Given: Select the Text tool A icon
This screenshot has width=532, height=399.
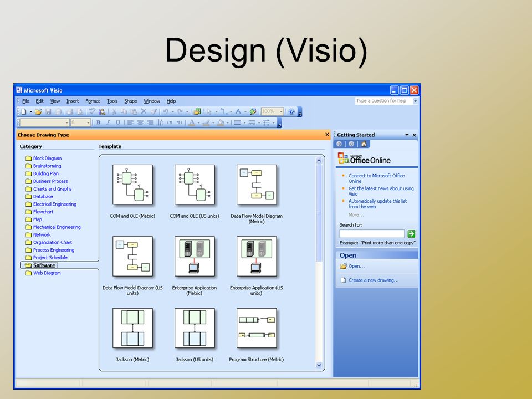Looking at the screenshot, I should (238, 111).
